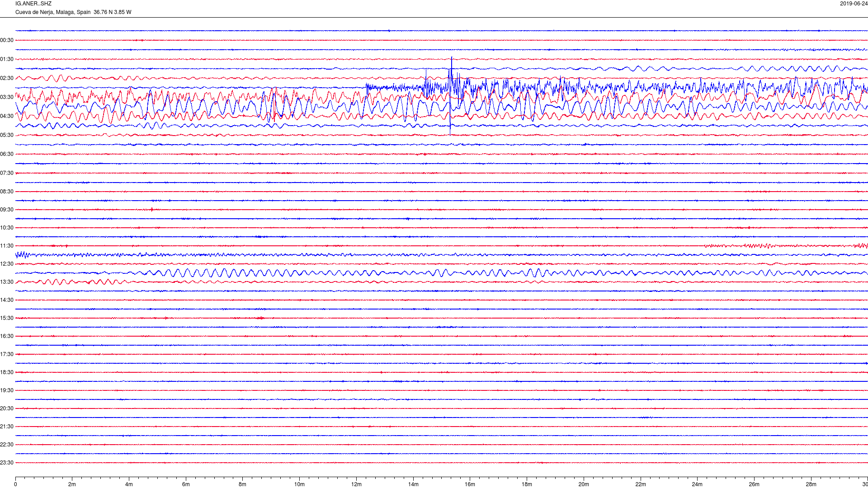Click the 0 origin of time axis
Screen dimensions: 868x488
pyautogui.click(x=15, y=484)
